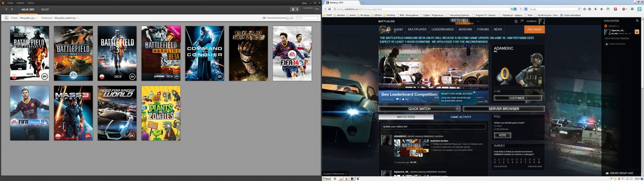This screenshot has width=644, height=181.
Task: Select the Dead Space game cover
Action: (249, 53)
